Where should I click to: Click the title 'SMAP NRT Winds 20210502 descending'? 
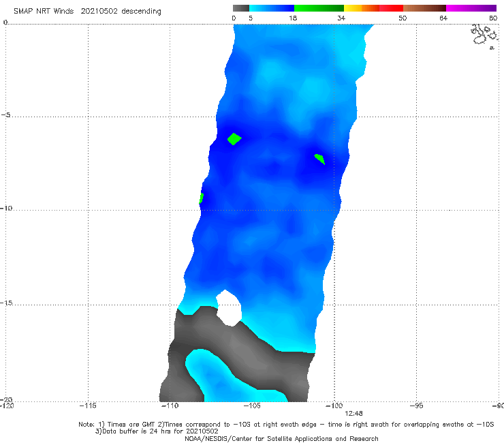(87, 11)
